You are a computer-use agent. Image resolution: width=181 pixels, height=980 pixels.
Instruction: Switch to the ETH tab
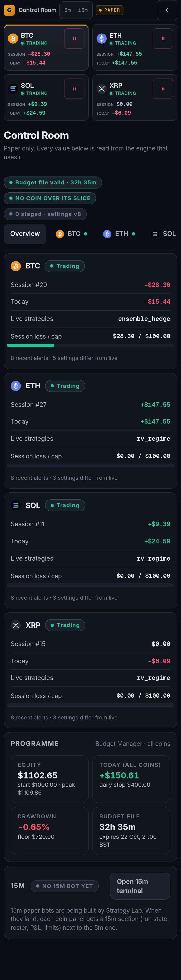click(120, 234)
